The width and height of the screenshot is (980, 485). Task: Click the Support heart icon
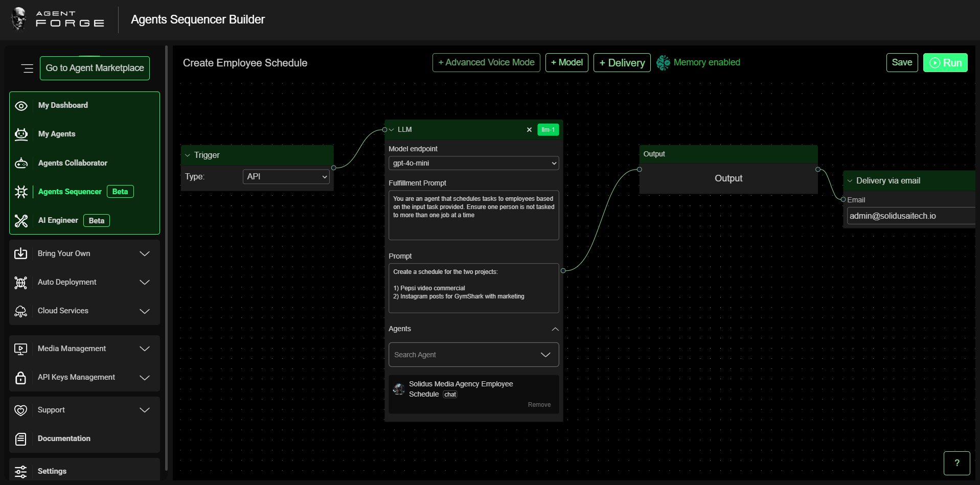tap(20, 410)
